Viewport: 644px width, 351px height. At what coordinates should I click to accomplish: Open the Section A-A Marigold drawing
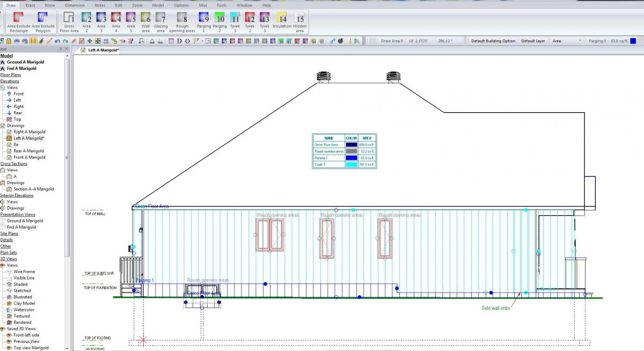pyautogui.click(x=35, y=189)
